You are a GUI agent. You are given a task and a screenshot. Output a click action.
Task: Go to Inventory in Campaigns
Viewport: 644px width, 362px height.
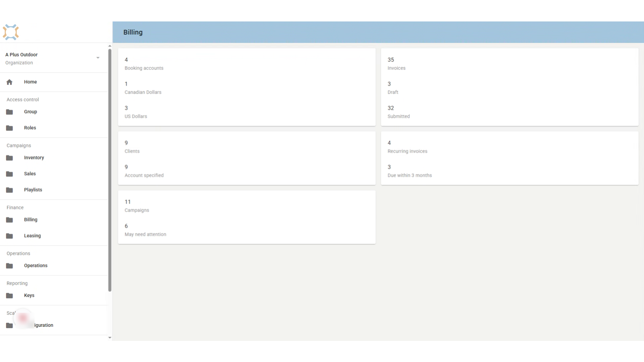(x=54, y=158)
